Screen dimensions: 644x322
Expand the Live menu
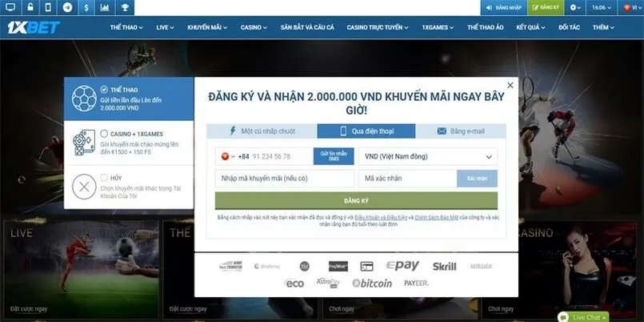pos(165,27)
